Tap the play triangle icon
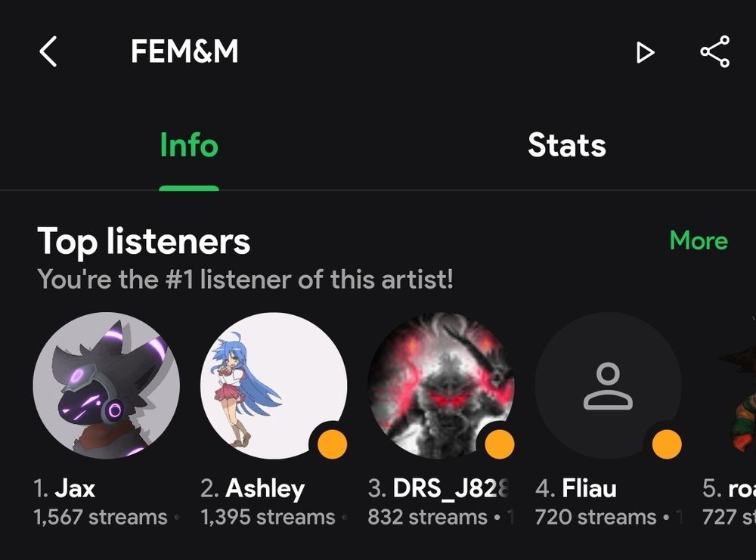 (645, 52)
